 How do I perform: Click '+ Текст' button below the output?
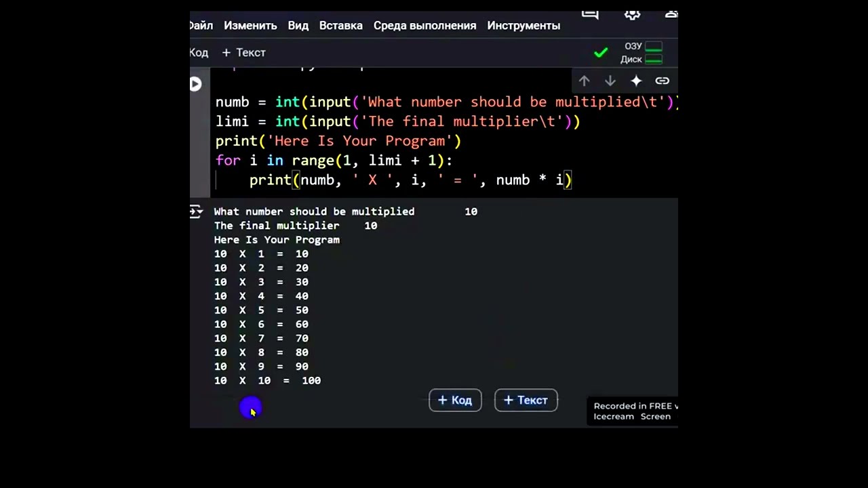526,400
